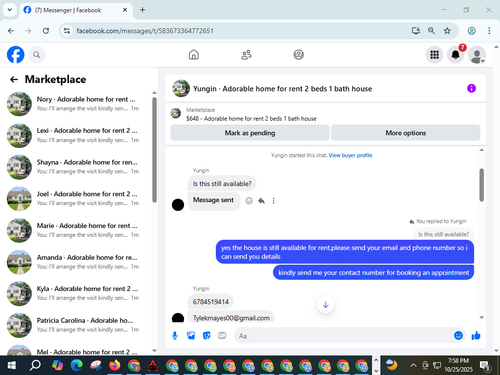Screen dimensions: 500x375
Task: Open the Mel conversation
Action: click(78, 350)
